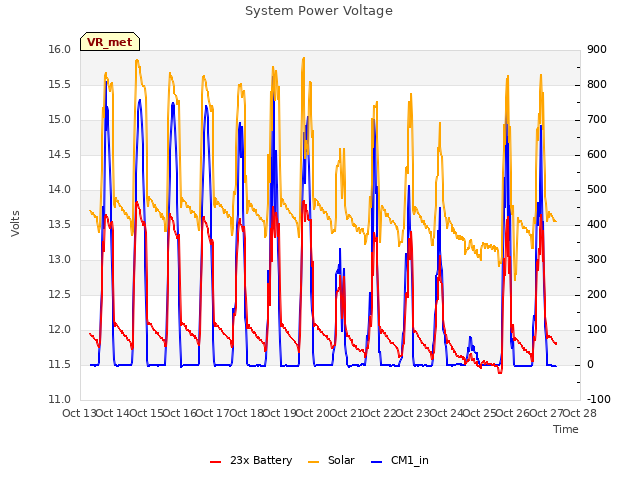Click the 12.0 left axis tick label
Image resolution: width=640 pixels, height=480 pixels.
[x=60, y=330]
